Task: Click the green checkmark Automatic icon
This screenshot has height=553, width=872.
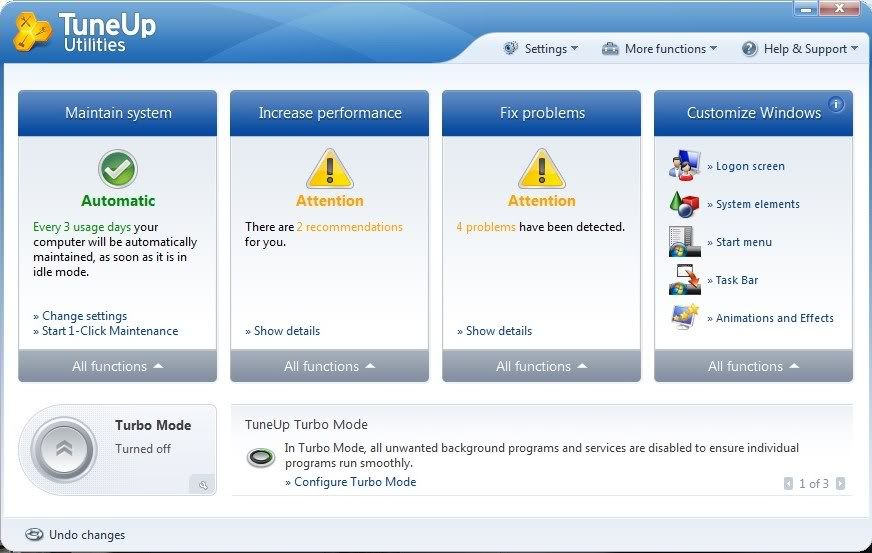Action: pos(118,169)
